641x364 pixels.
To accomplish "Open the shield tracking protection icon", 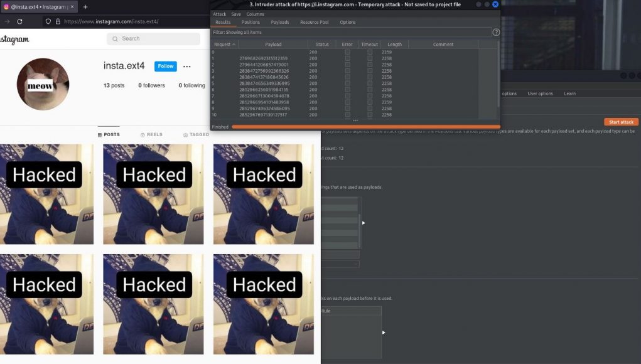I will 48,21.
